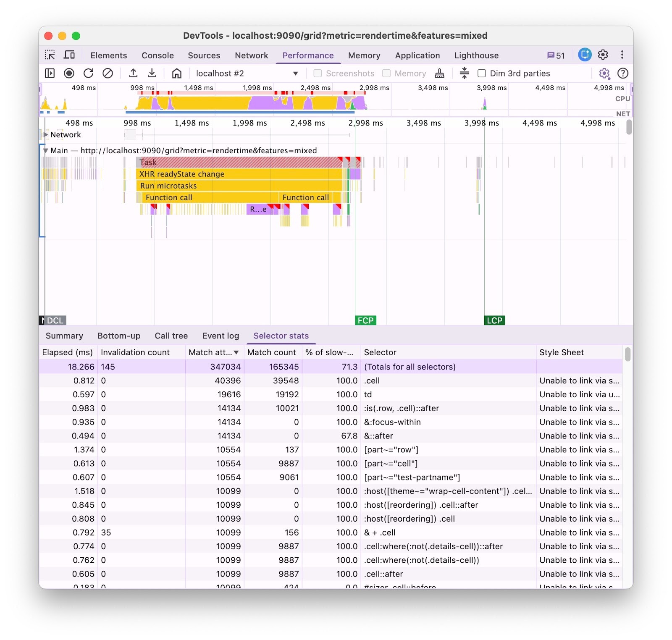Clear the current performance recording
Image resolution: width=672 pixels, height=640 pixels.
(x=108, y=73)
